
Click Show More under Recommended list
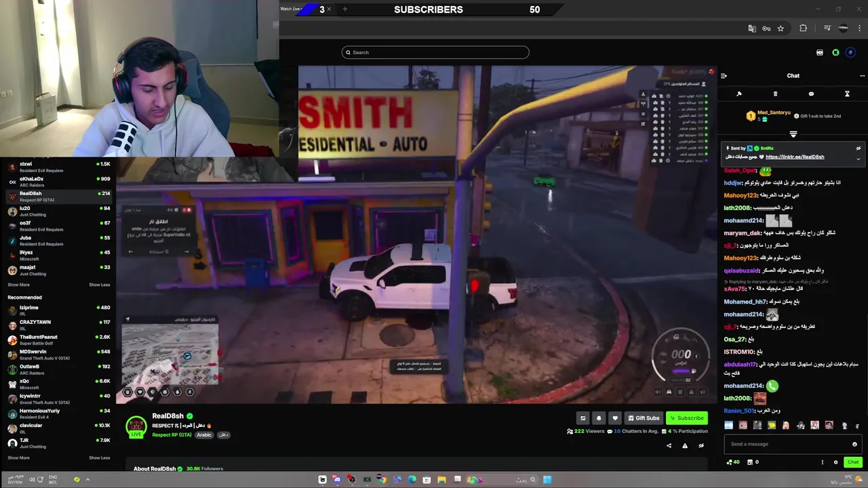click(18, 457)
